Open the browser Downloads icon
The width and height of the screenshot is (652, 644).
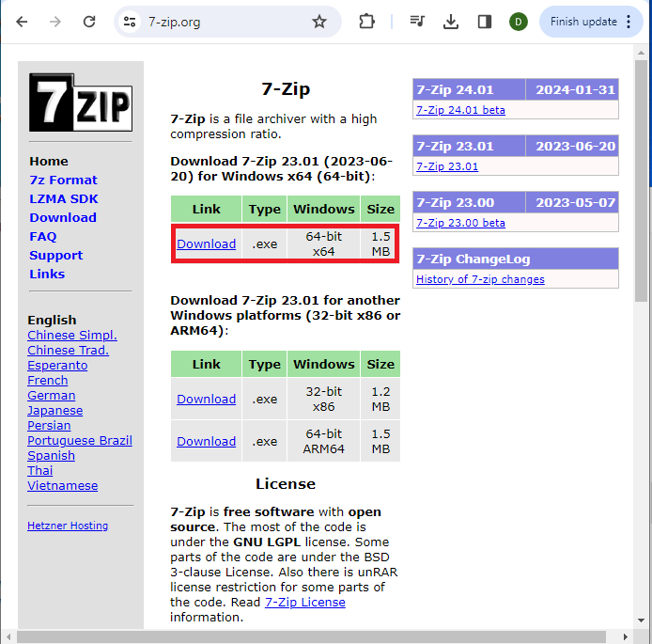coord(451,22)
